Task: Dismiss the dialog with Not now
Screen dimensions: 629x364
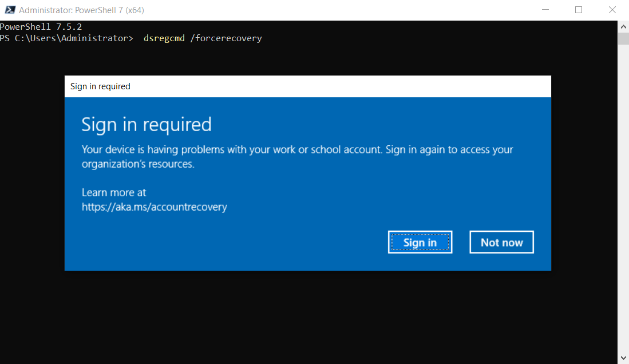Action: pyautogui.click(x=501, y=242)
